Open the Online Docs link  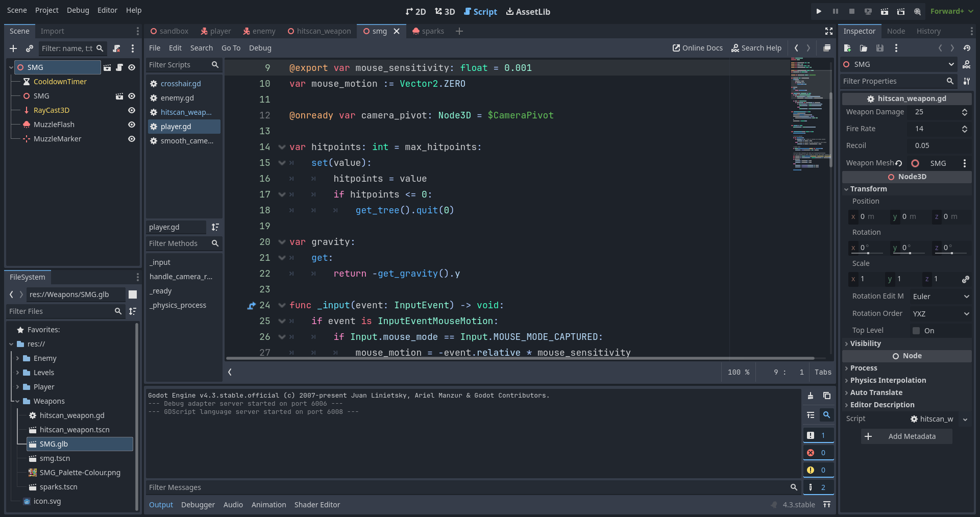pyautogui.click(x=697, y=48)
